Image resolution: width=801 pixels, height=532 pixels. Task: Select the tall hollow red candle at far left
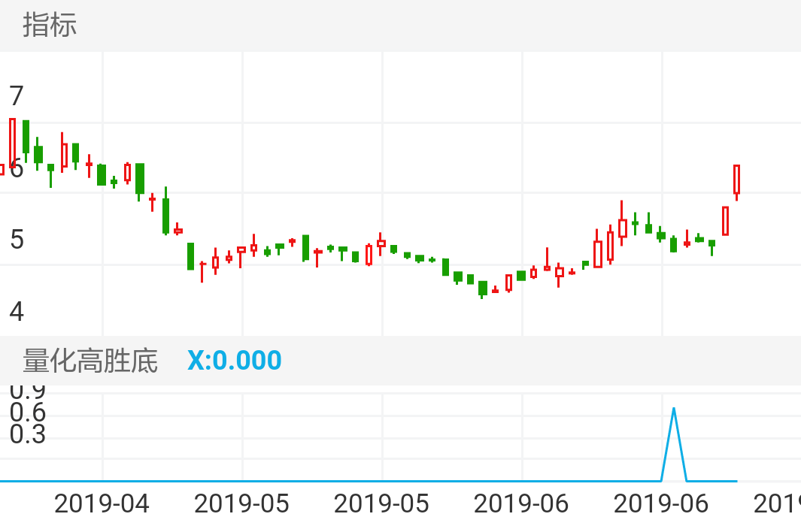12,143
